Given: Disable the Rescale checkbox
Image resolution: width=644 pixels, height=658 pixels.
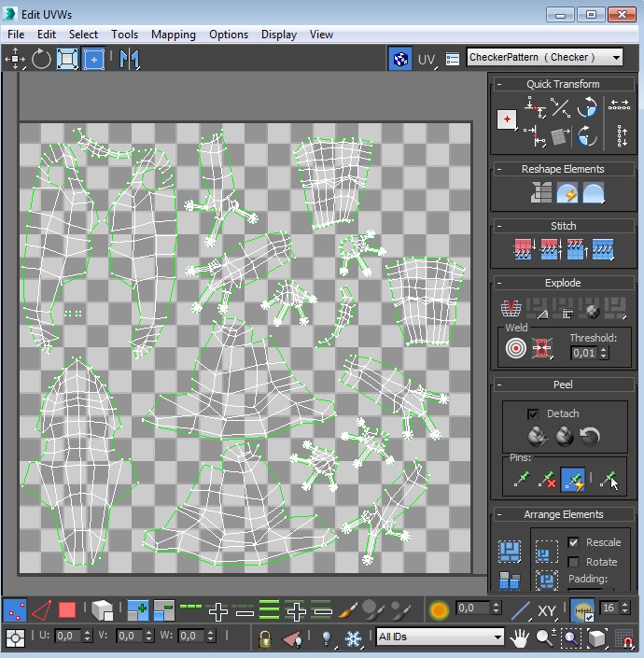Looking at the screenshot, I should tap(573, 542).
